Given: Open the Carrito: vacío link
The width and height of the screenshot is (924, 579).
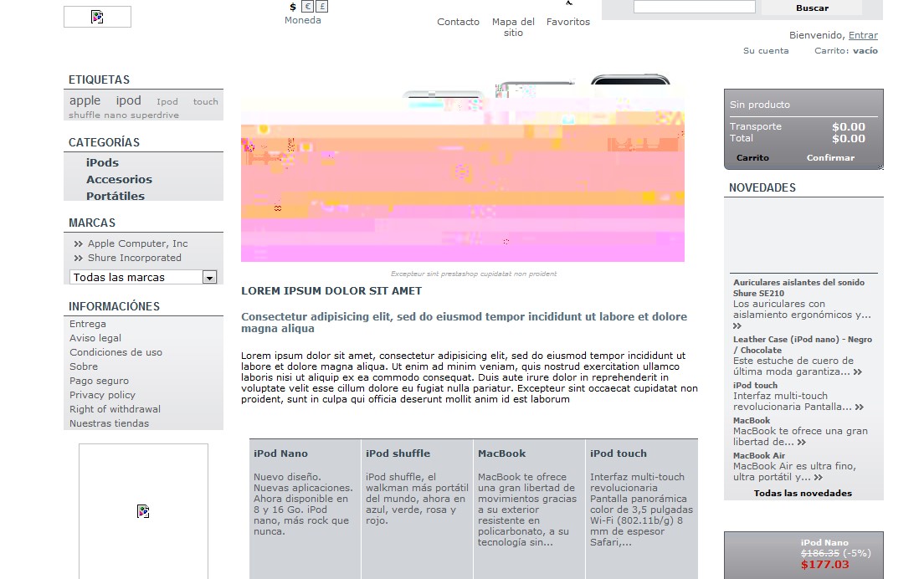Looking at the screenshot, I should [845, 51].
